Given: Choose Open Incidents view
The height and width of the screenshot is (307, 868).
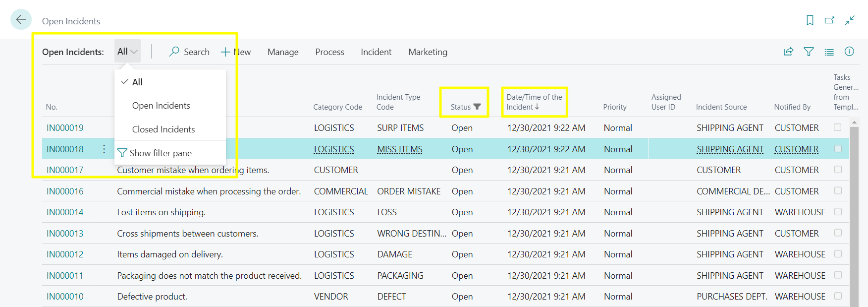Looking at the screenshot, I should [170, 106].
